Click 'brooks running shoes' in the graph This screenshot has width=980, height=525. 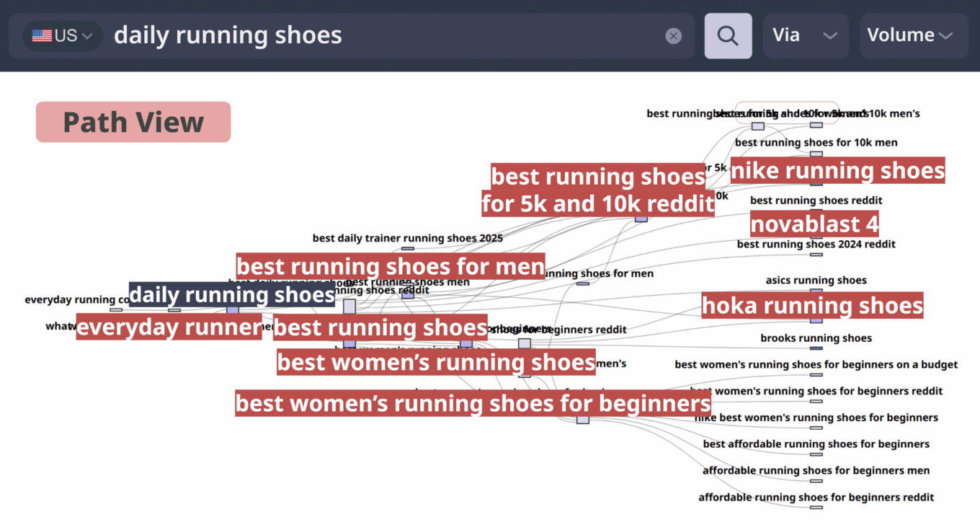coord(816,337)
